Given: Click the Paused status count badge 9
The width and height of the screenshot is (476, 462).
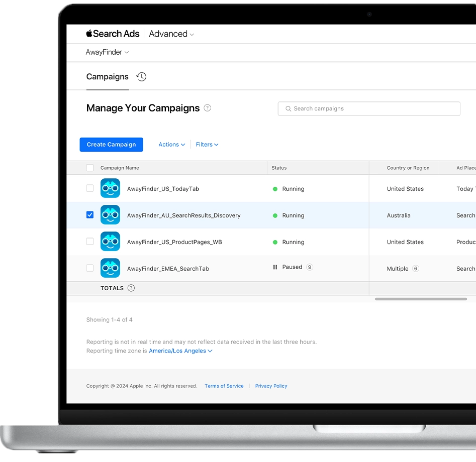Looking at the screenshot, I should click(310, 267).
